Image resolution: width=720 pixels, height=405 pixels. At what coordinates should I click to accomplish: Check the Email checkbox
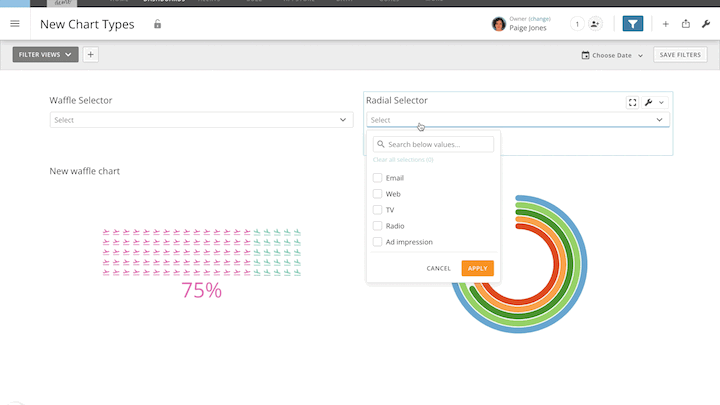point(378,178)
